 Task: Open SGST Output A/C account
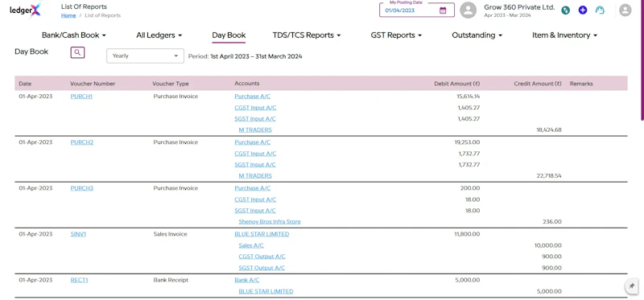click(x=262, y=268)
